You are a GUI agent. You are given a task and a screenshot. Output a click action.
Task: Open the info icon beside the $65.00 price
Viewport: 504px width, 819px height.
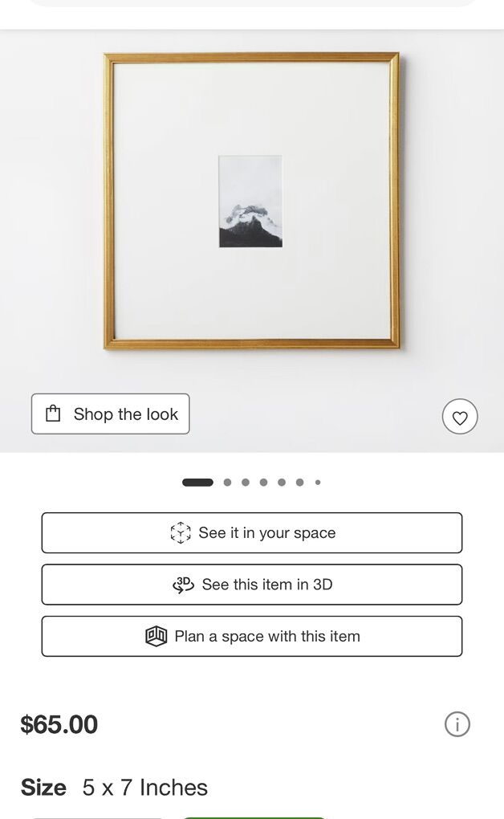[x=457, y=724]
